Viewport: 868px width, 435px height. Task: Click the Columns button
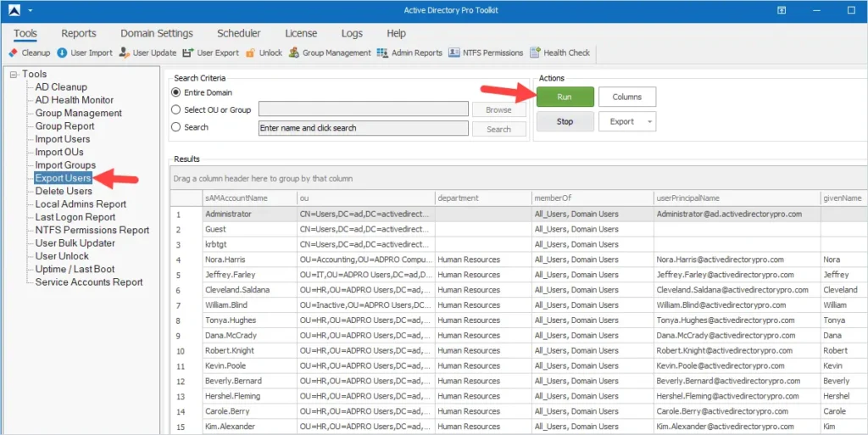[627, 97]
